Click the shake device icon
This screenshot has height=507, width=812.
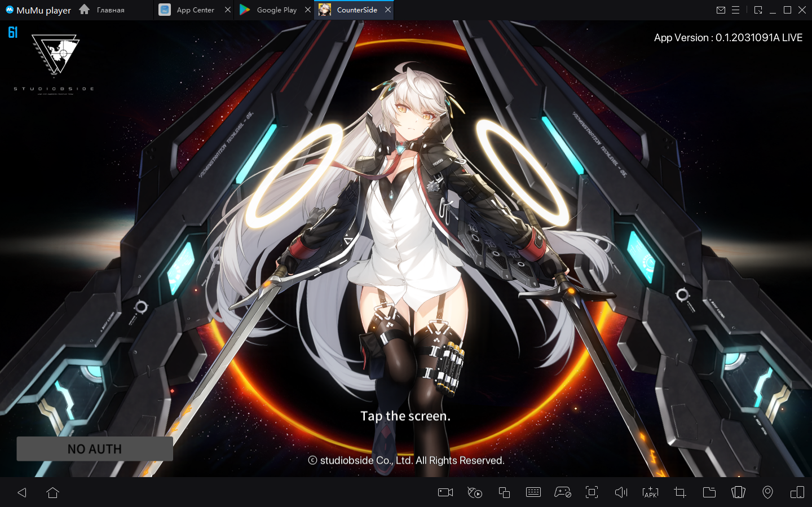(x=738, y=492)
